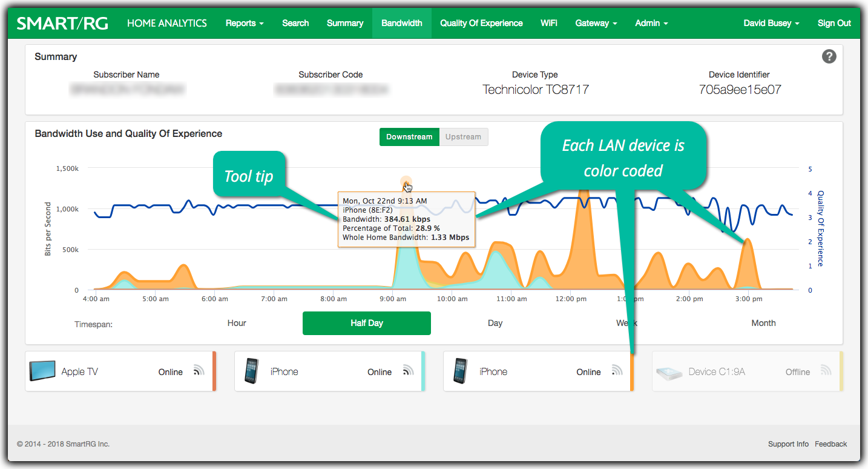This screenshot has height=469, width=868.
Task: Click the SmartRG logo
Action: (x=62, y=23)
